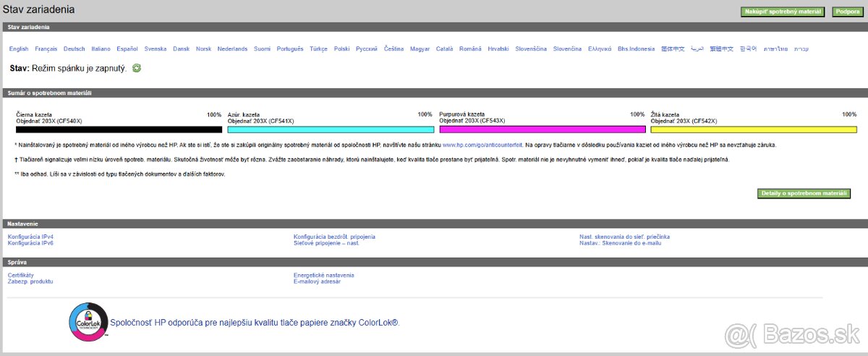This screenshot has height=356, width=868.
Task: Click the yellow cartridge level bar
Action: (x=754, y=130)
